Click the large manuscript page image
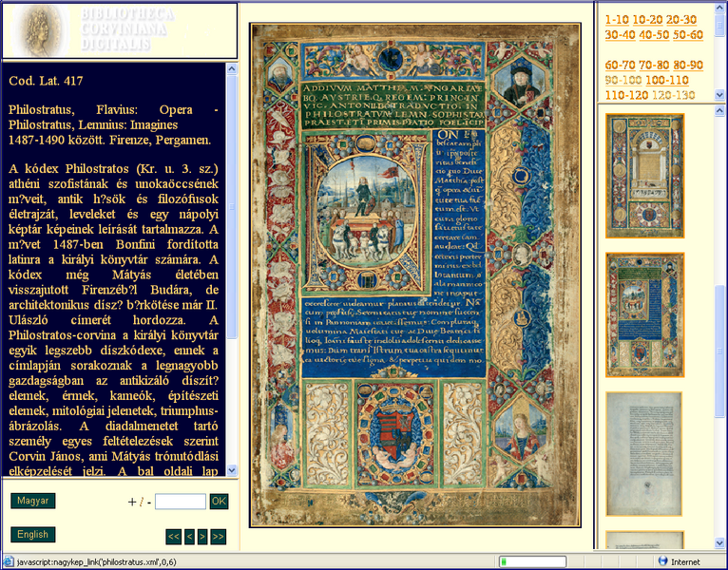Viewport: 728px width, 570px height. [x=415, y=275]
